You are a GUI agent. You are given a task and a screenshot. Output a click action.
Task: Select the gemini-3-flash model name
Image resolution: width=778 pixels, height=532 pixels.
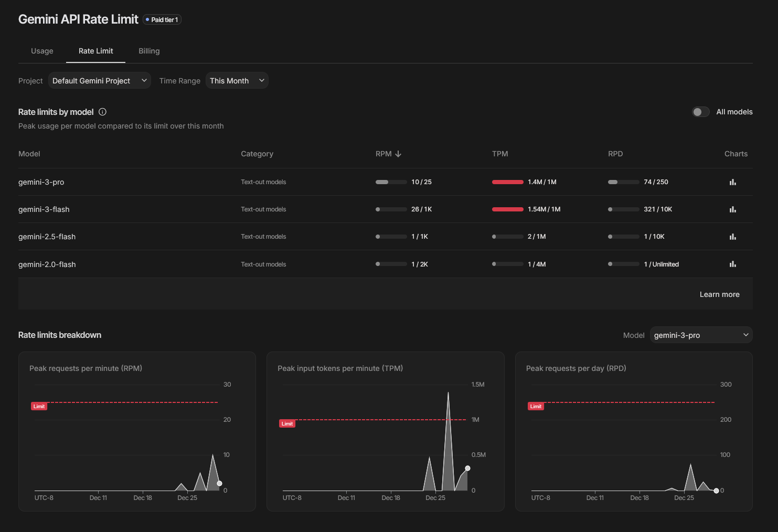44,209
